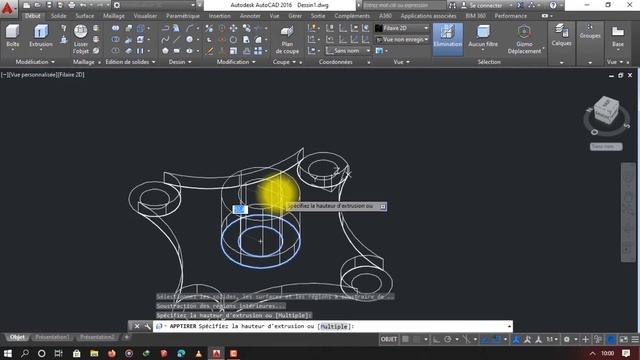Expand the Modélisation panel
Screen dimensions: 640x360
click(x=35, y=62)
